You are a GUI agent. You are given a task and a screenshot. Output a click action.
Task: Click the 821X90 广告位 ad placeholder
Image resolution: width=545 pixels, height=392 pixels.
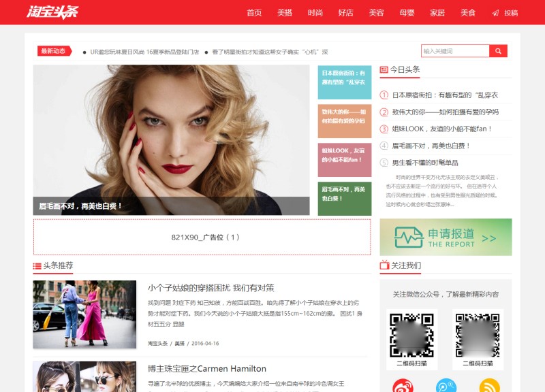[x=202, y=237]
